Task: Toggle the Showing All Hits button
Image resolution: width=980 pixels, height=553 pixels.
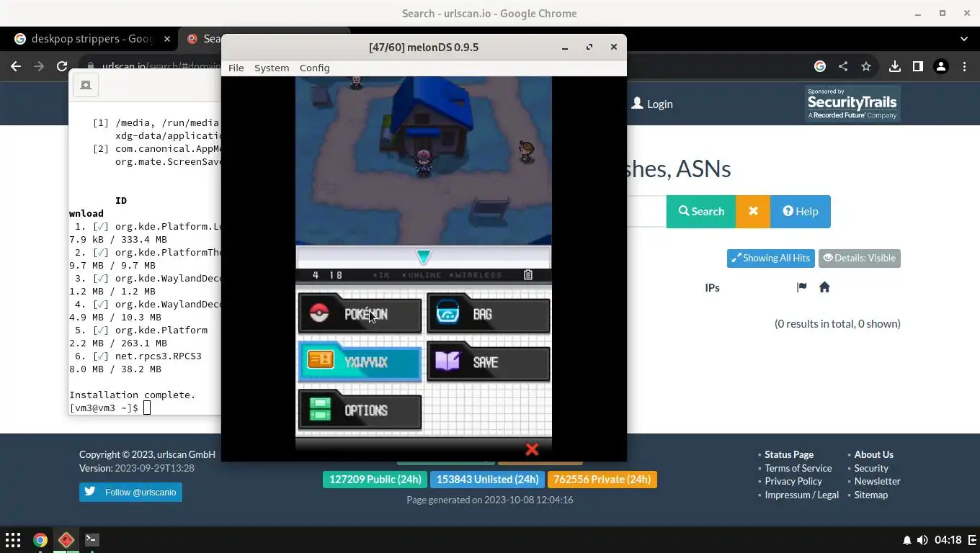Action: point(771,258)
